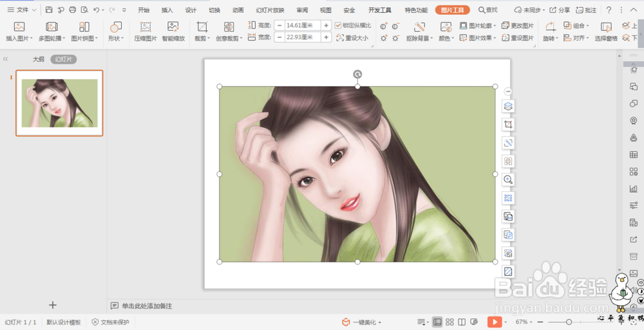
Task: Click the Undo arrow icon
Action: (97, 10)
